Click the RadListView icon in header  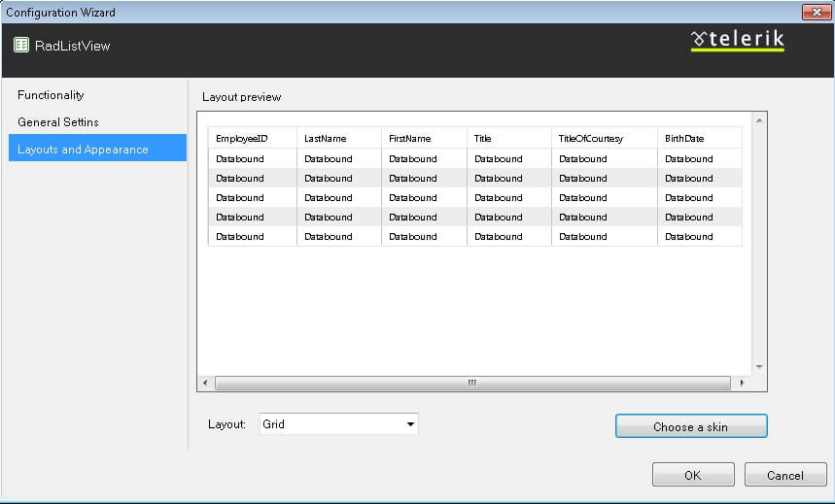(x=21, y=45)
